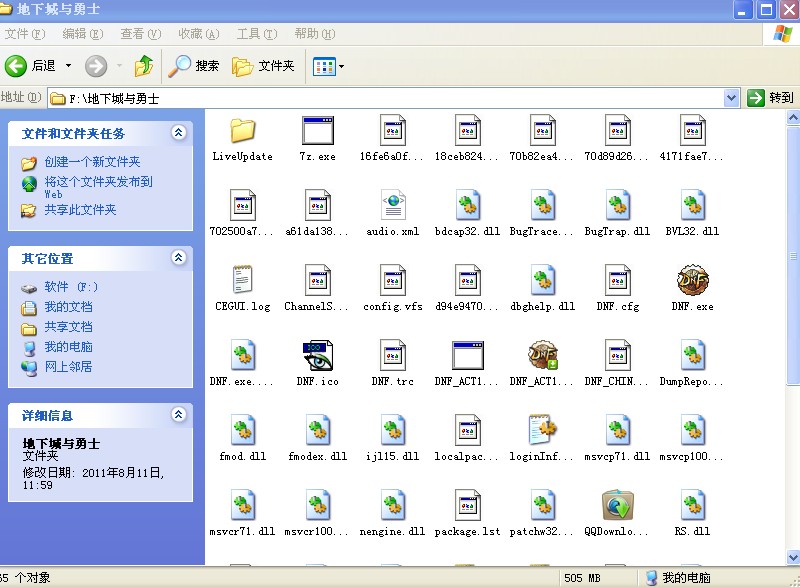
Task: Toggle the Folders (文件夹) pane
Action: pos(263,66)
